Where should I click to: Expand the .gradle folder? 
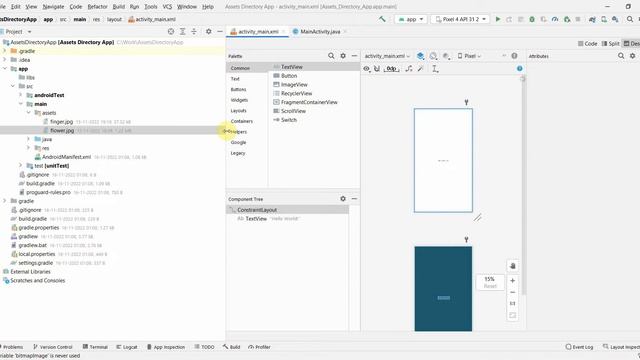tap(4, 51)
